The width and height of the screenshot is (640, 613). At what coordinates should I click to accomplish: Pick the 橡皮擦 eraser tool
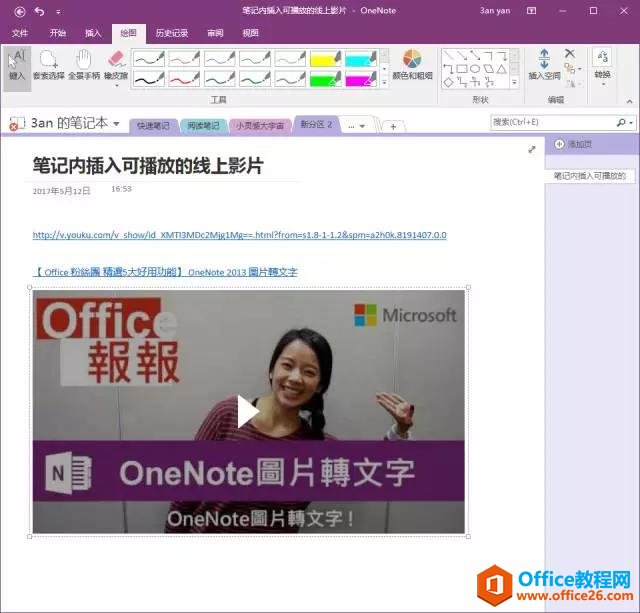pyautogui.click(x=116, y=63)
